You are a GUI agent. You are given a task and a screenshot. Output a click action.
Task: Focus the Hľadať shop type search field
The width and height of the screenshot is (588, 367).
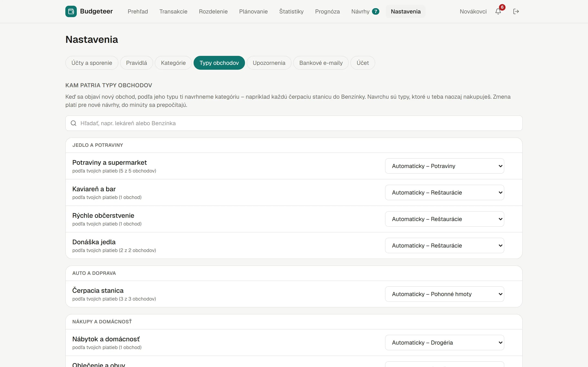(x=294, y=123)
